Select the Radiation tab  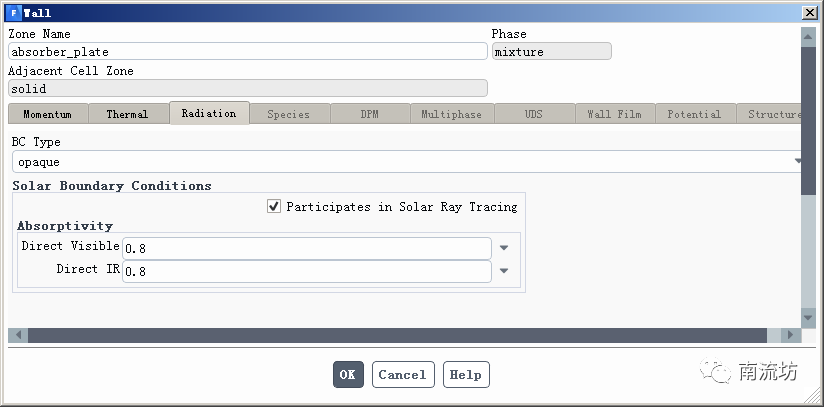209,113
